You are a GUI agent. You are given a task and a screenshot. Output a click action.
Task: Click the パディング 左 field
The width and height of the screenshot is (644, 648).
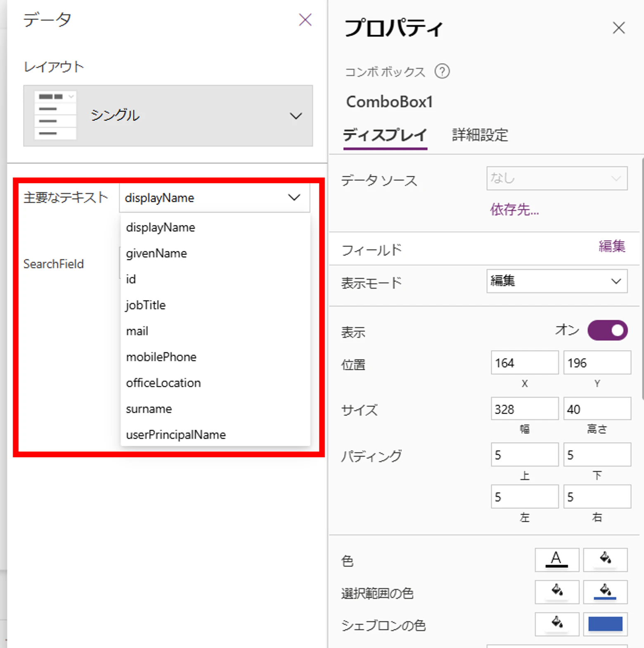525,497
